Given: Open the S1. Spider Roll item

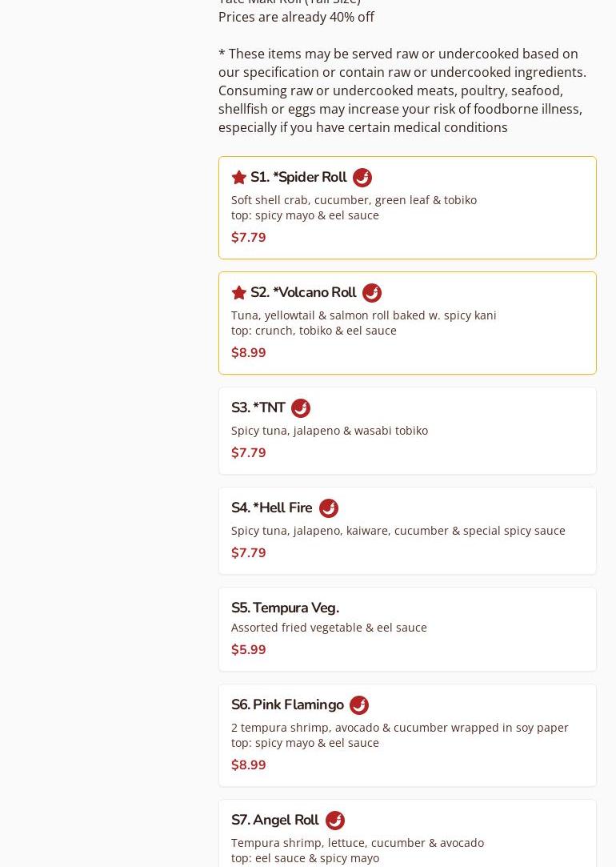Looking at the screenshot, I should pos(298,177).
